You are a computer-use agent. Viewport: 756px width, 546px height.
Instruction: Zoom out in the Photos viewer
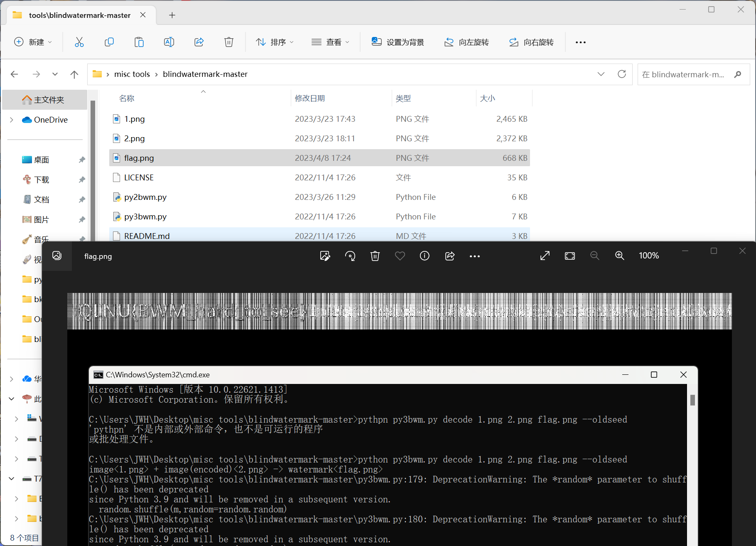(595, 256)
